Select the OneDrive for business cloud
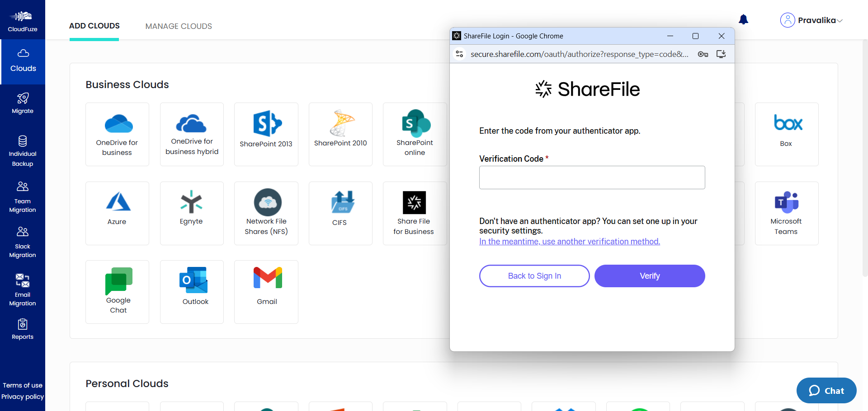 click(x=117, y=134)
